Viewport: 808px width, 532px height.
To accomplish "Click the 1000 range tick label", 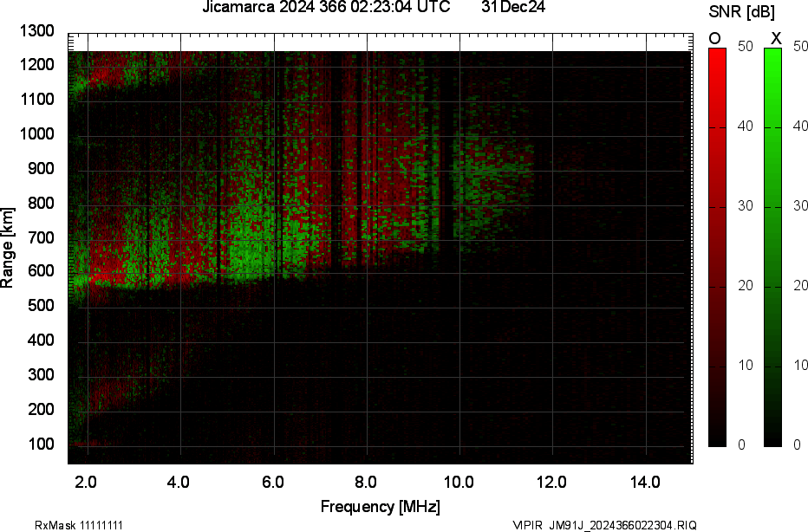I will pos(37,134).
